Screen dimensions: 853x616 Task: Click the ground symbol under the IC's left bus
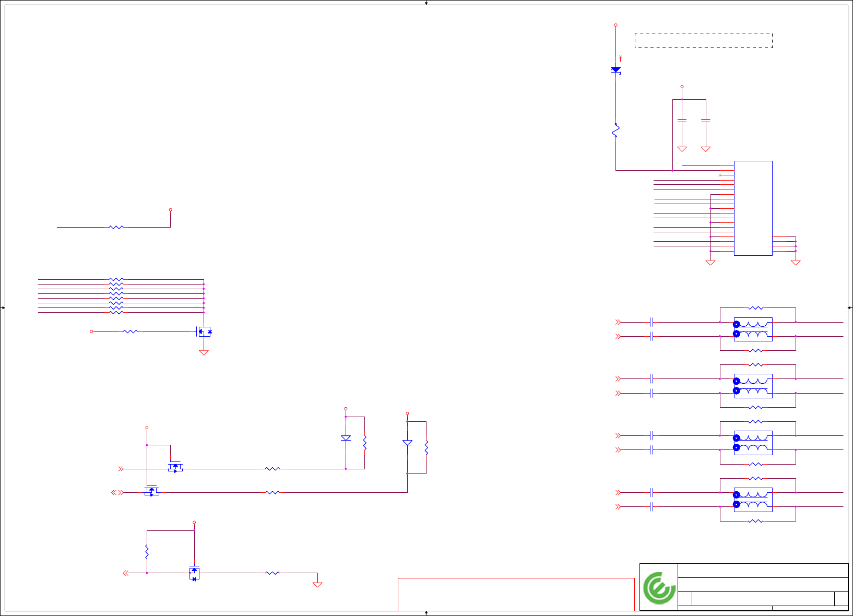(710, 263)
